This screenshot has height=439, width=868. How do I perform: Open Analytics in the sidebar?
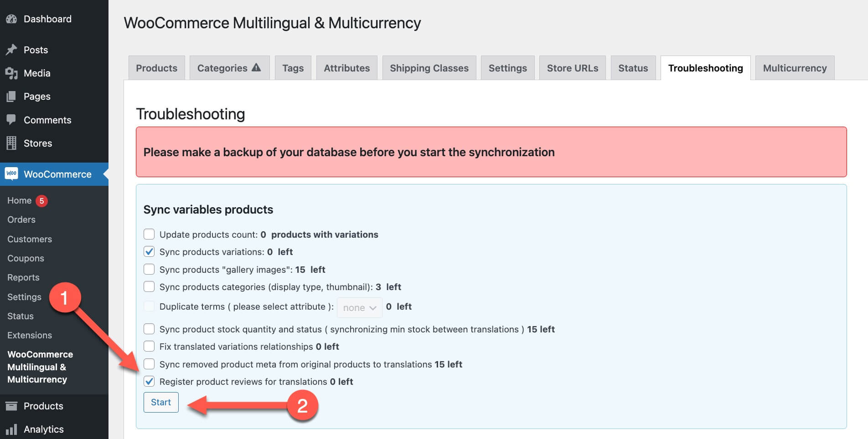54,429
